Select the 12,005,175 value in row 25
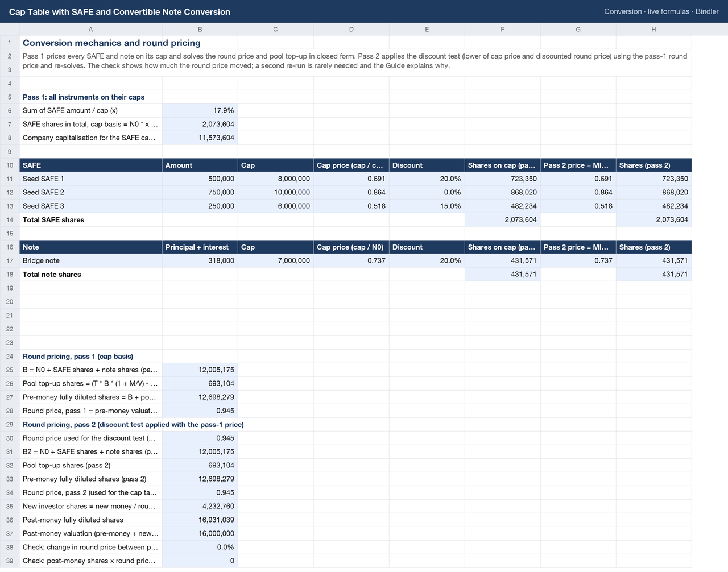 (x=200, y=370)
